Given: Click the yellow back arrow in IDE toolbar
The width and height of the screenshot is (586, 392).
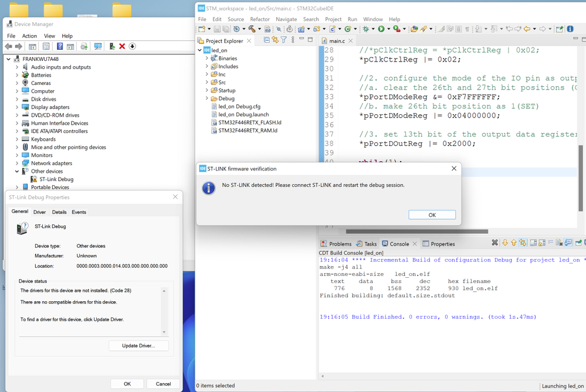Looking at the screenshot, I should 527,29.
